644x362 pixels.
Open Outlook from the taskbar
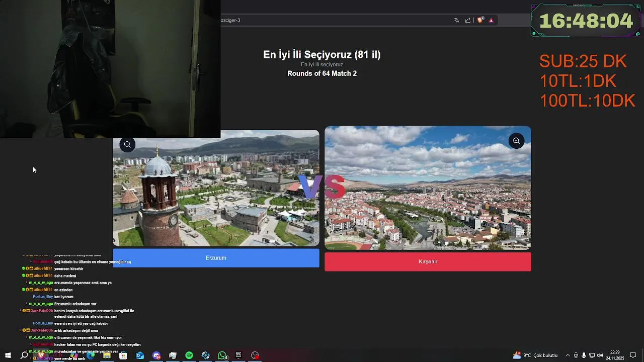140,355
